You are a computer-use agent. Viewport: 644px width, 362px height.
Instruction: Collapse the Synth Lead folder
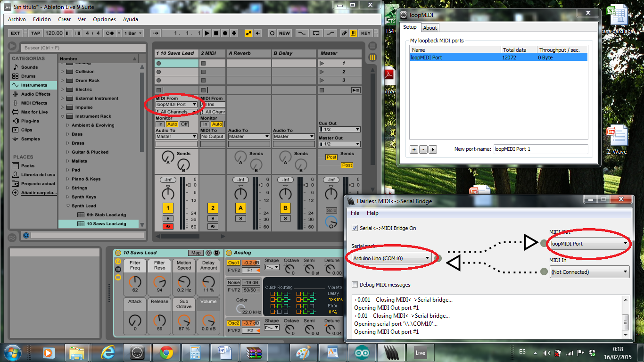(x=67, y=206)
